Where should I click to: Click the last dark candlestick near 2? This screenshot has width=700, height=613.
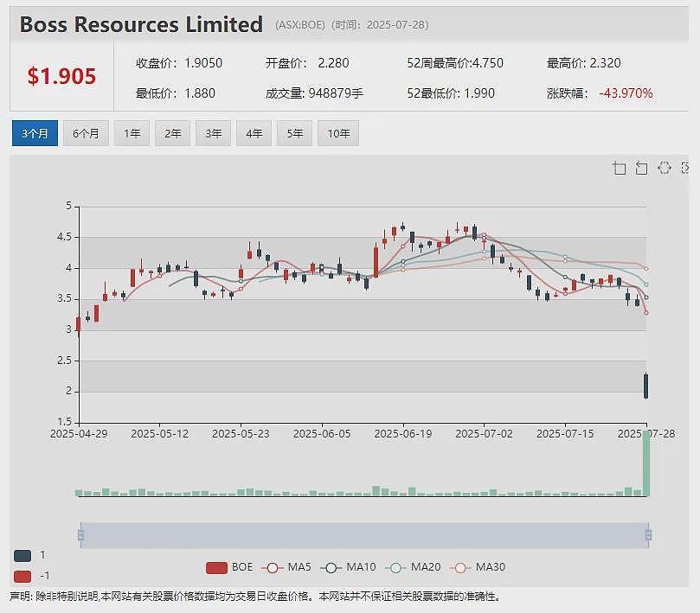(x=645, y=386)
